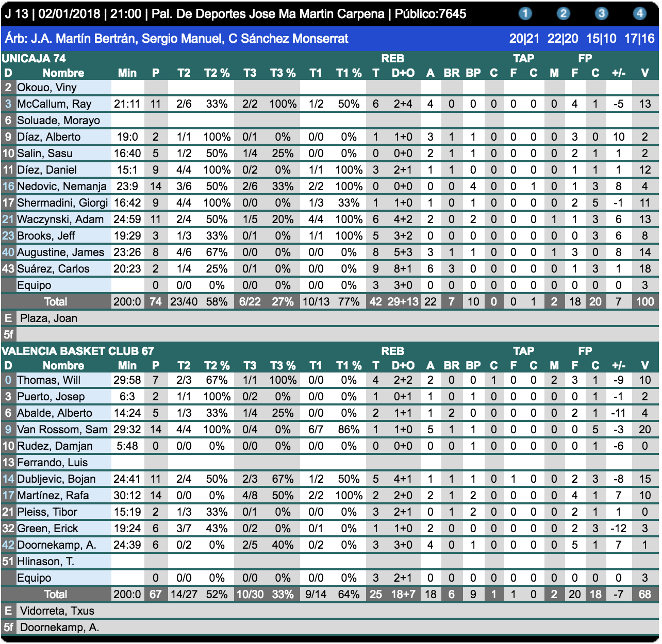Click Unicaja total free throws 10/13
The image size is (662, 644).
tap(316, 302)
